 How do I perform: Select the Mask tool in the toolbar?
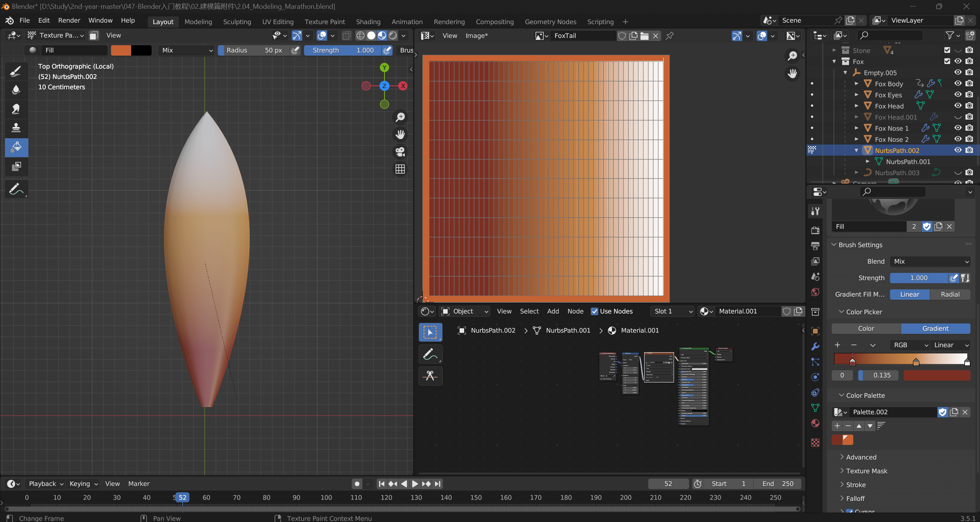pos(16,166)
